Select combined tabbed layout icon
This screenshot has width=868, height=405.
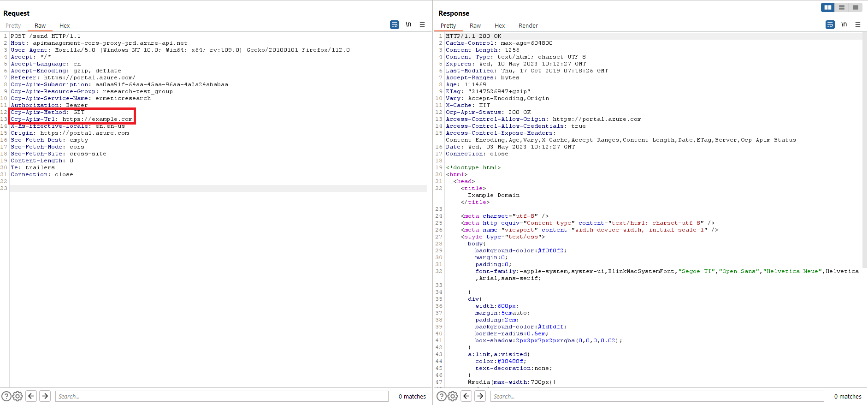coord(856,7)
